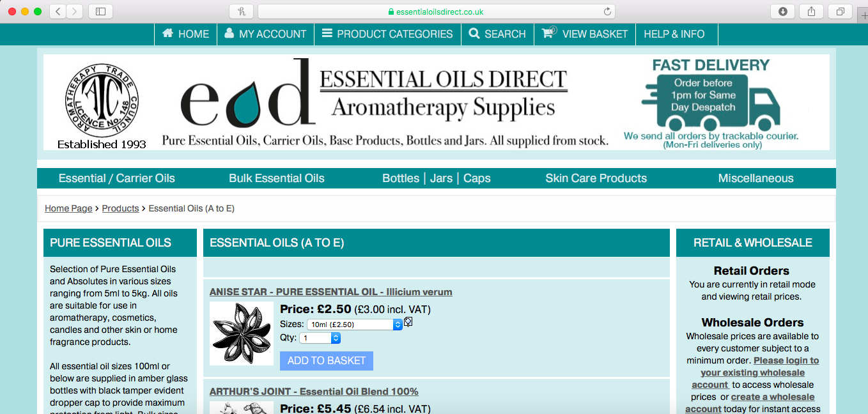Open the Anise Star sizes dropdown
The height and width of the screenshot is (414, 868).
(x=355, y=325)
